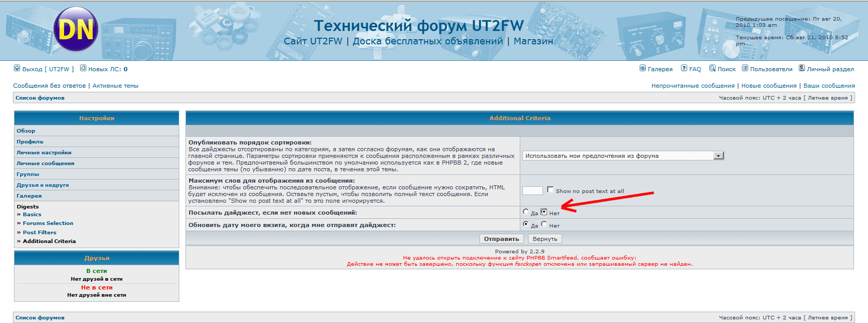The width and height of the screenshot is (868, 323).
Task: Click the new private messages icon
Action: [83, 68]
